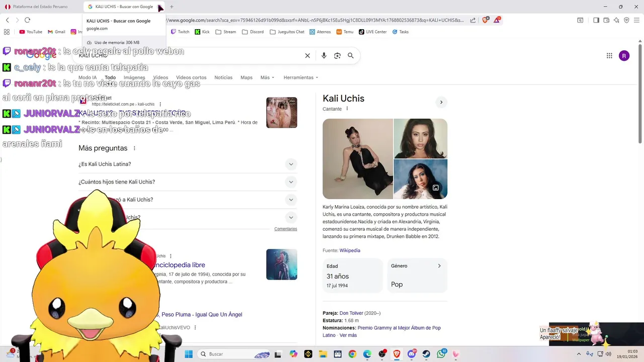Open Discord from the taskbar
Viewport: 644px width, 362px height.
[x=412, y=354]
